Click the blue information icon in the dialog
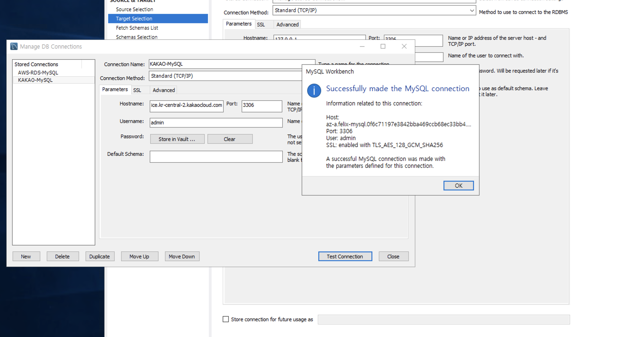 [x=314, y=90]
